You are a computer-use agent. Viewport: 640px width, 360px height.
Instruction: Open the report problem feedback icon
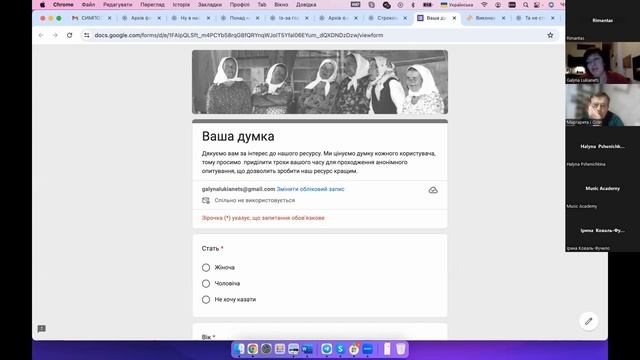(41, 329)
